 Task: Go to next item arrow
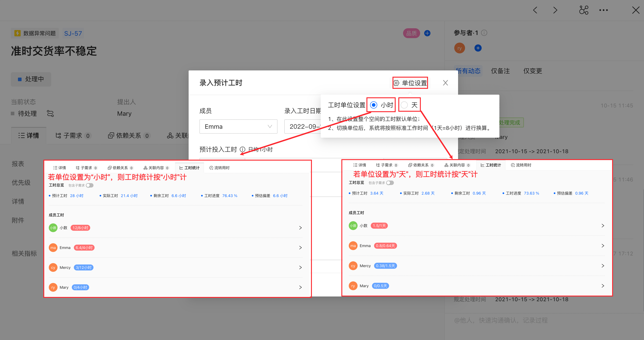[x=555, y=10]
